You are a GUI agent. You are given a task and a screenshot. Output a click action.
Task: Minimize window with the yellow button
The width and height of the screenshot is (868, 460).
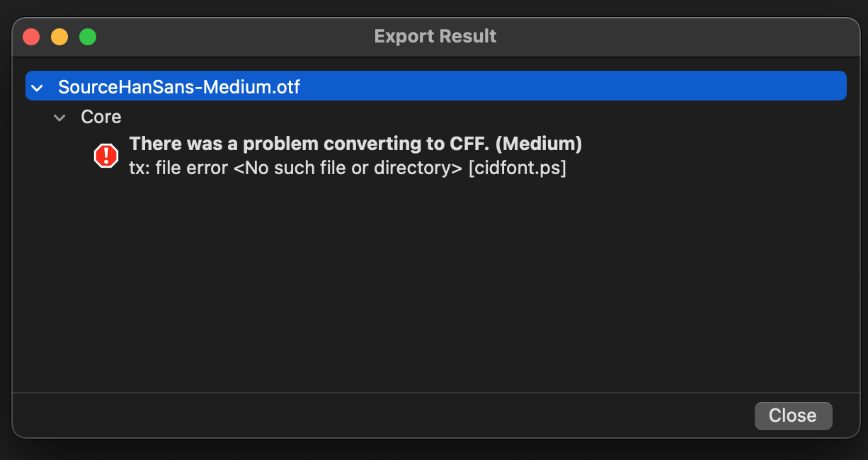coord(59,37)
